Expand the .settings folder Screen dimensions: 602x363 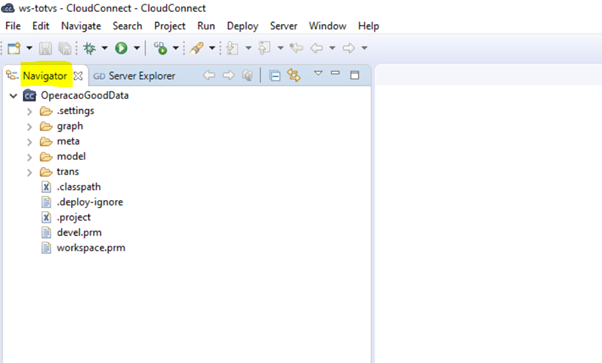[x=29, y=112]
